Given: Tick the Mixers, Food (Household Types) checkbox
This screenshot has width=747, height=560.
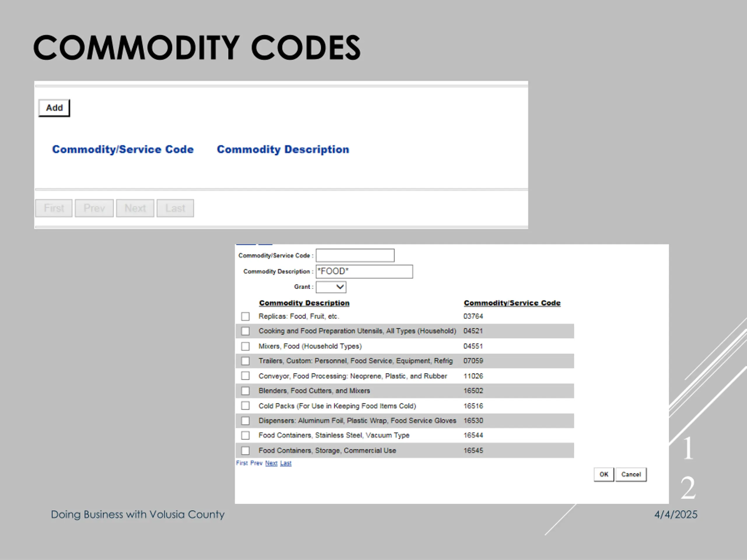Looking at the screenshot, I should [245, 346].
